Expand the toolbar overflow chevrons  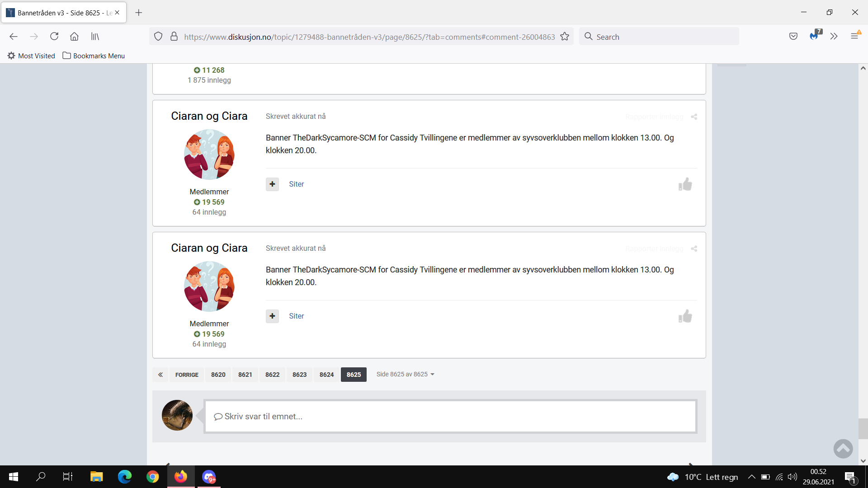(x=834, y=37)
